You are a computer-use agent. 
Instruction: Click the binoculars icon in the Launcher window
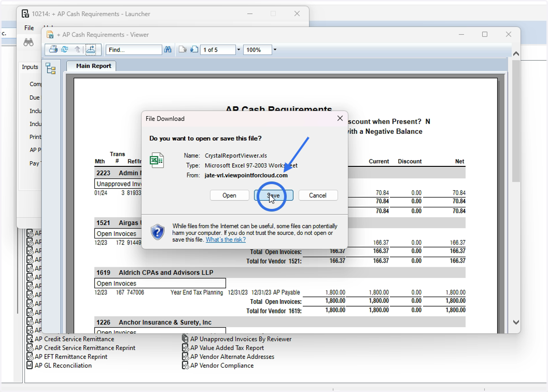[x=28, y=42]
